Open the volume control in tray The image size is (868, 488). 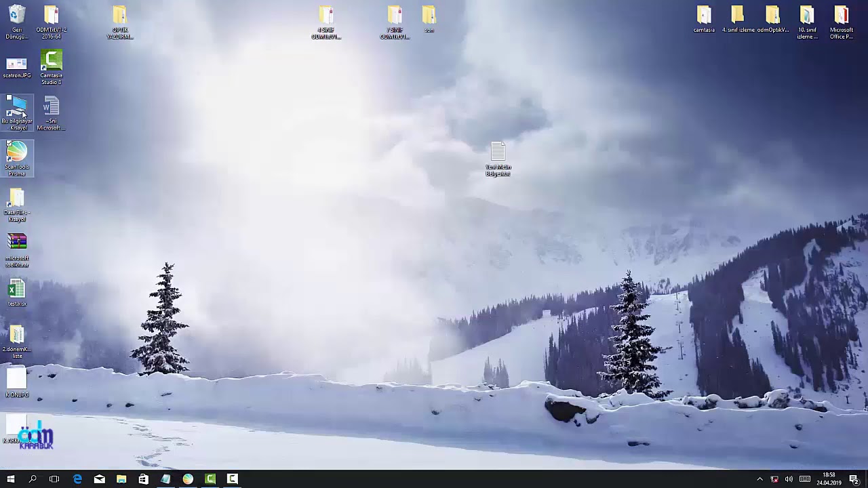click(789, 479)
